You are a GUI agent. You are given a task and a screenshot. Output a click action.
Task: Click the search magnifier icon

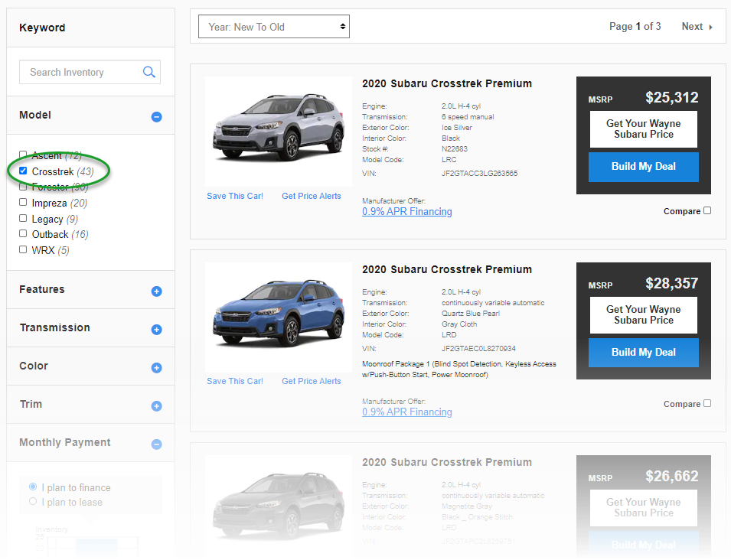tap(148, 72)
